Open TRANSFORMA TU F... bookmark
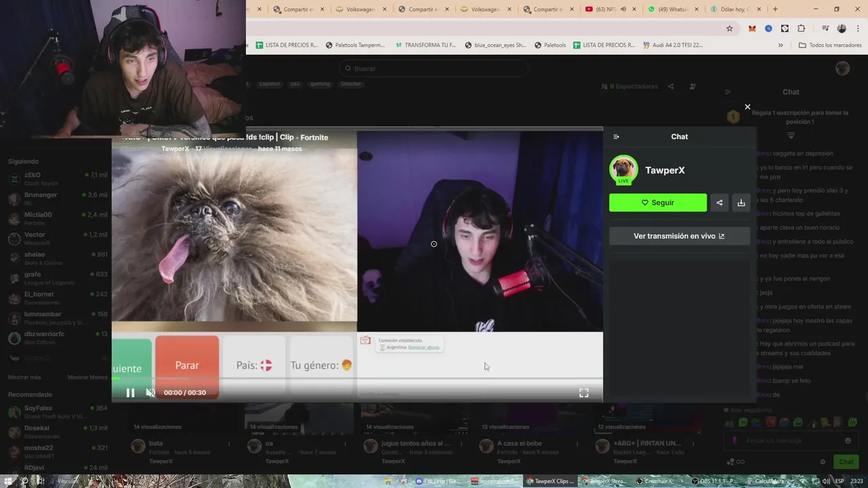 (x=425, y=45)
